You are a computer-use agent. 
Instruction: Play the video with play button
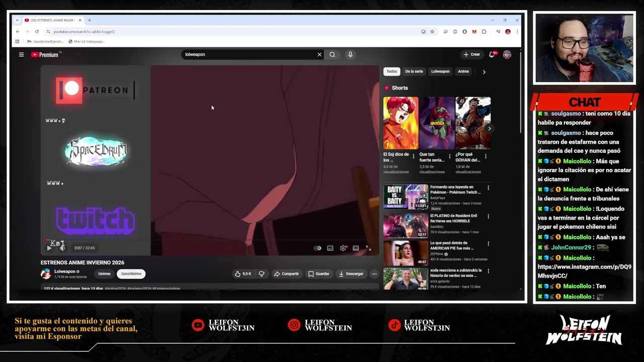tap(49, 248)
